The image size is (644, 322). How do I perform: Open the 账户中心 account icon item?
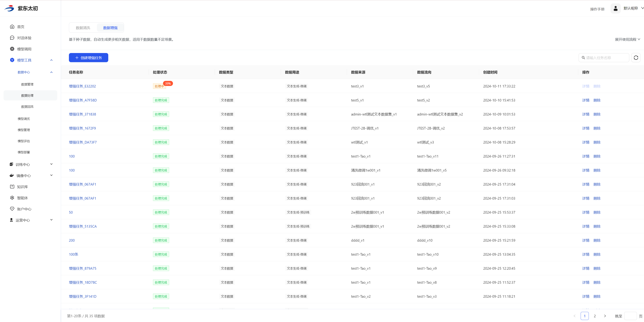tap(12, 209)
